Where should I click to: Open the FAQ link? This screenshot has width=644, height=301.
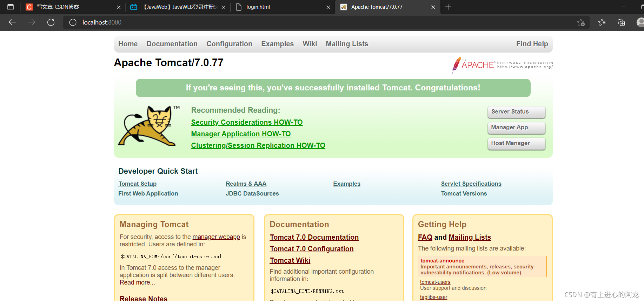(x=425, y=237)
